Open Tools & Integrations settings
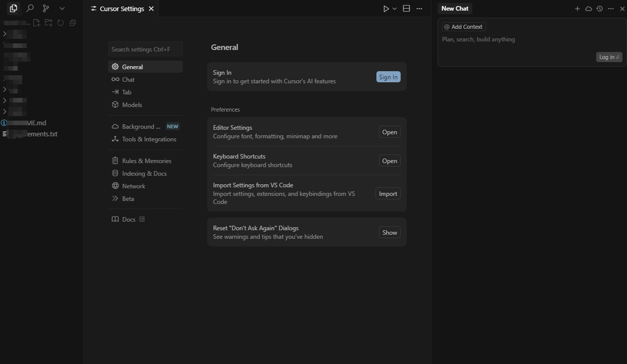The height and width of the screenshot is (364, 627). tap(146, 139)
